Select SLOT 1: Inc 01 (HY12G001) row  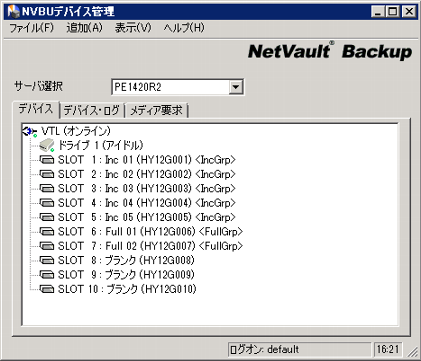pos(147,160)
